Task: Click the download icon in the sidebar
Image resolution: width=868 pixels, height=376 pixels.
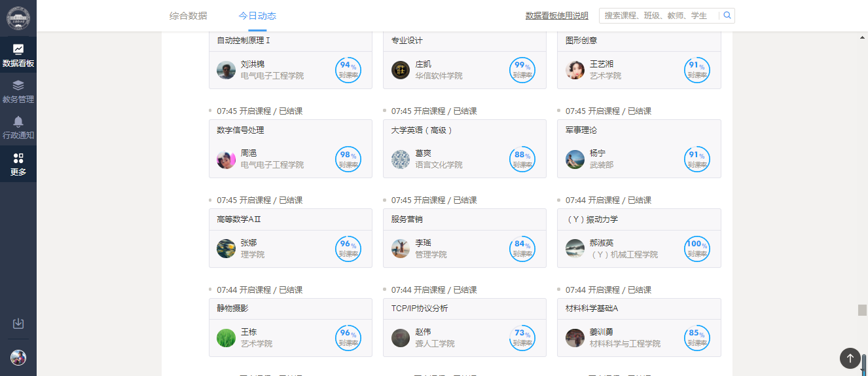Action: [18, 324]
